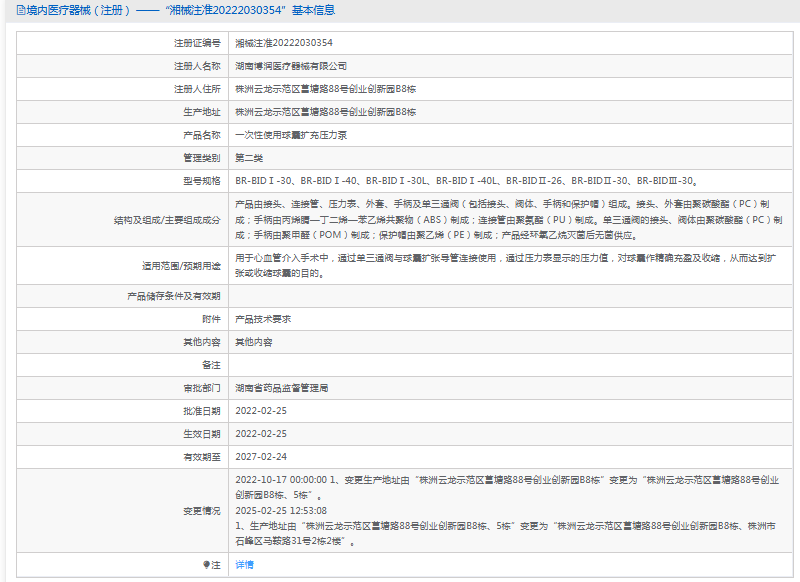Click the bulb icon beside 注
This screenshot has height=582, width=800.
[x=206, y=565]
